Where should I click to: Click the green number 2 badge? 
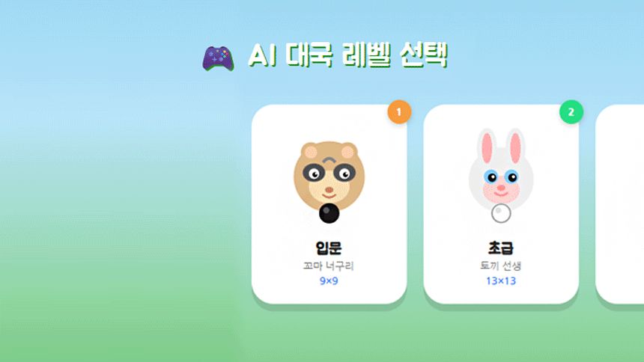pos(571,111)
